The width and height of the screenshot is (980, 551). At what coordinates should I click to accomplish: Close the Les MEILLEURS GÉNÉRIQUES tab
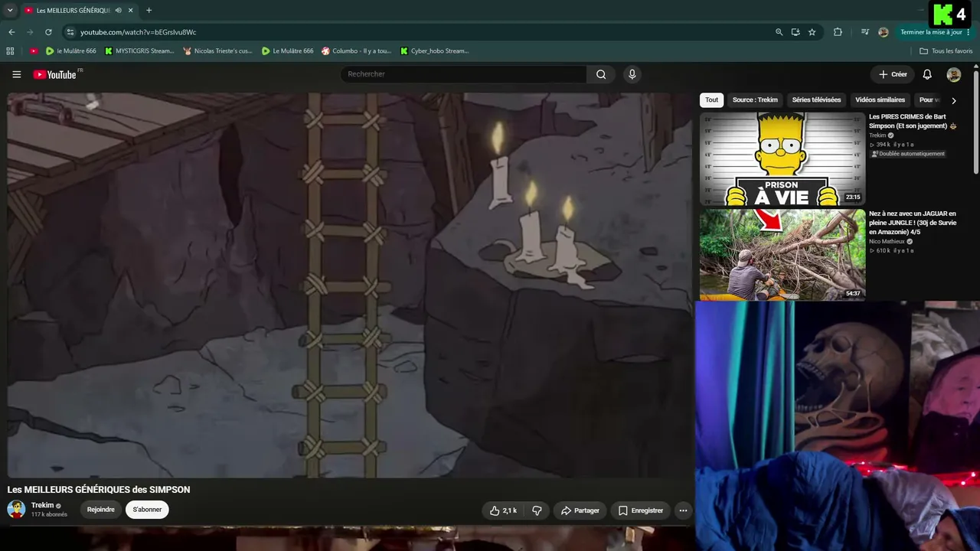[131, 11]
